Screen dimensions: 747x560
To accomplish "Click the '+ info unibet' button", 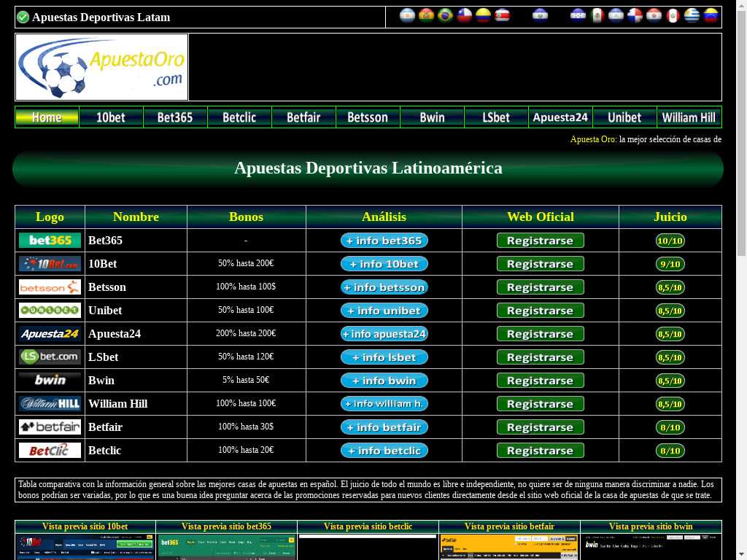I will click(x=384, y=311).
